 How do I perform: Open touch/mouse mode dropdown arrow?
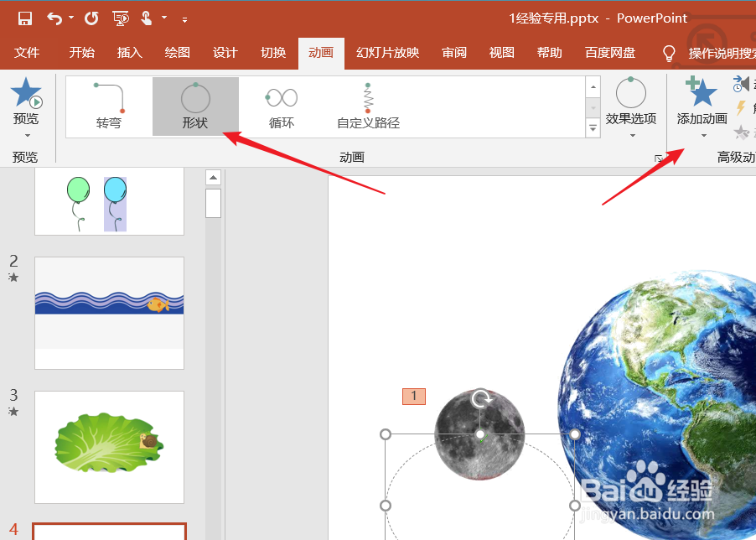(x=164, y=18)
